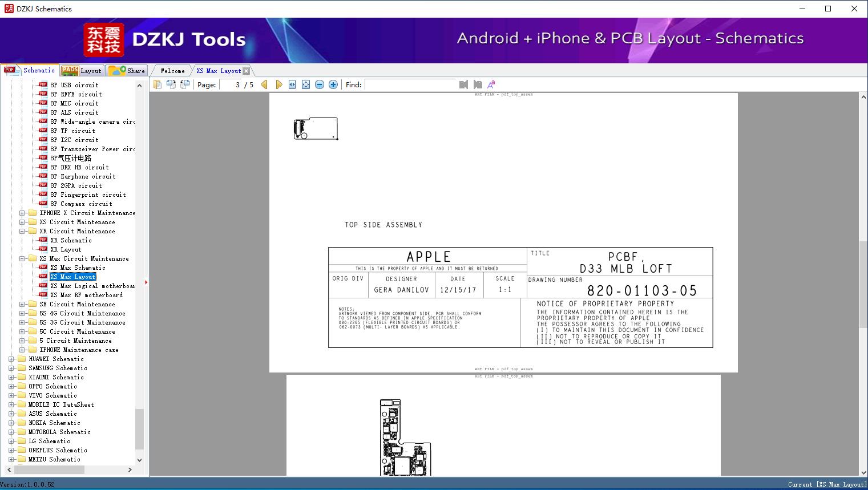Image resolution: width=868 pixels, height=490 pixels.
Task: Go to the previous page arrow
Action: click(x=264, y=84)
